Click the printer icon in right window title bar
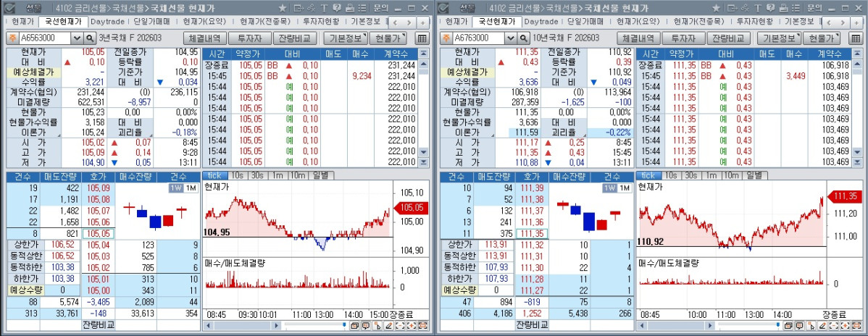The width and height of the screenshot is (868, 336). (x=783, y=8)
